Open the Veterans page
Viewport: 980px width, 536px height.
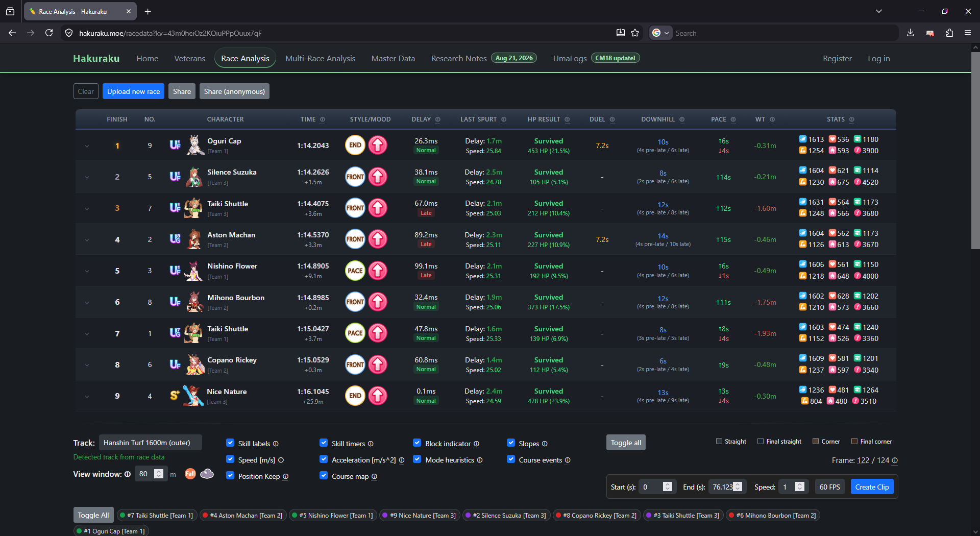[x=189, y=59]
